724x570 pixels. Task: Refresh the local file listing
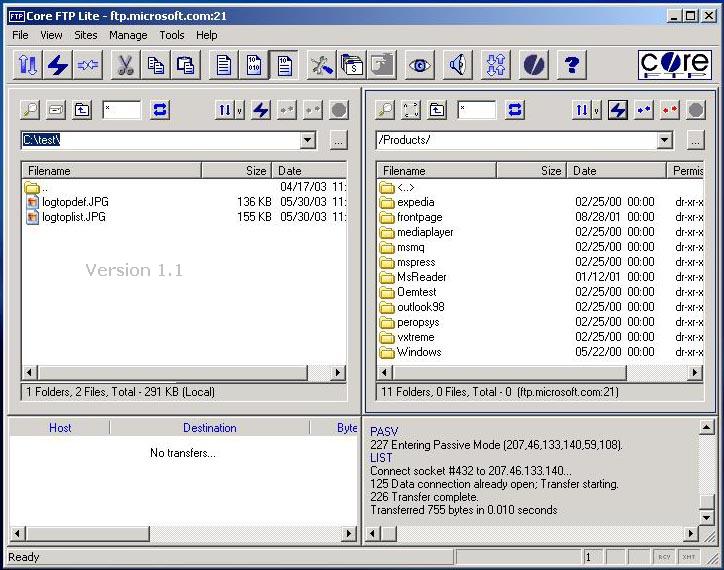point(160,110)
